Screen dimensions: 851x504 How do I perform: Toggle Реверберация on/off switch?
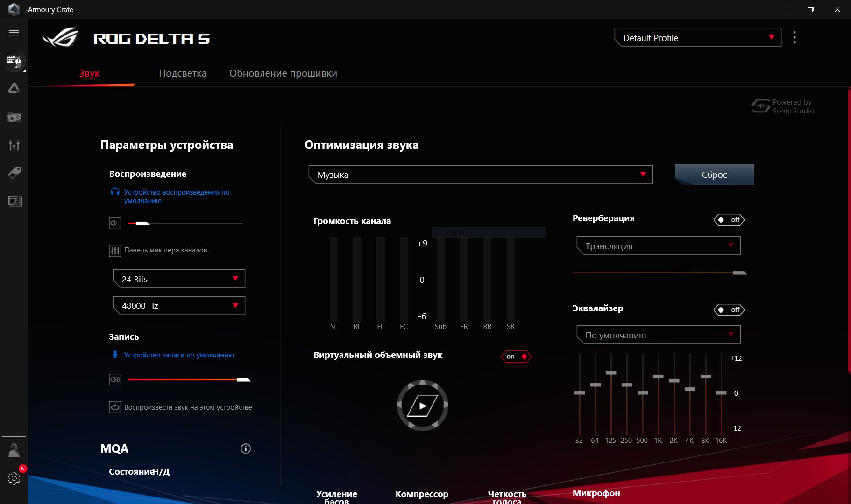pyautogui.click(x=729, y=220)
